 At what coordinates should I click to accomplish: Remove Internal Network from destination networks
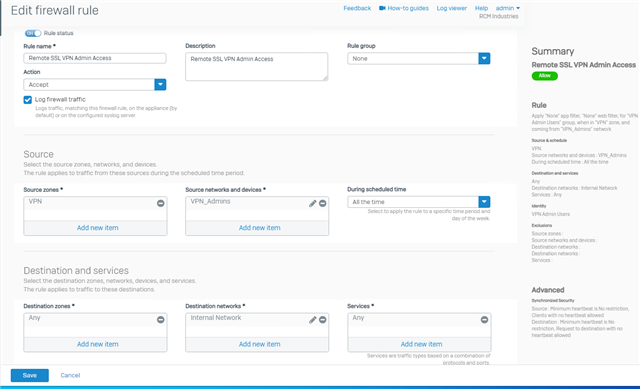(x=322, y=320)
